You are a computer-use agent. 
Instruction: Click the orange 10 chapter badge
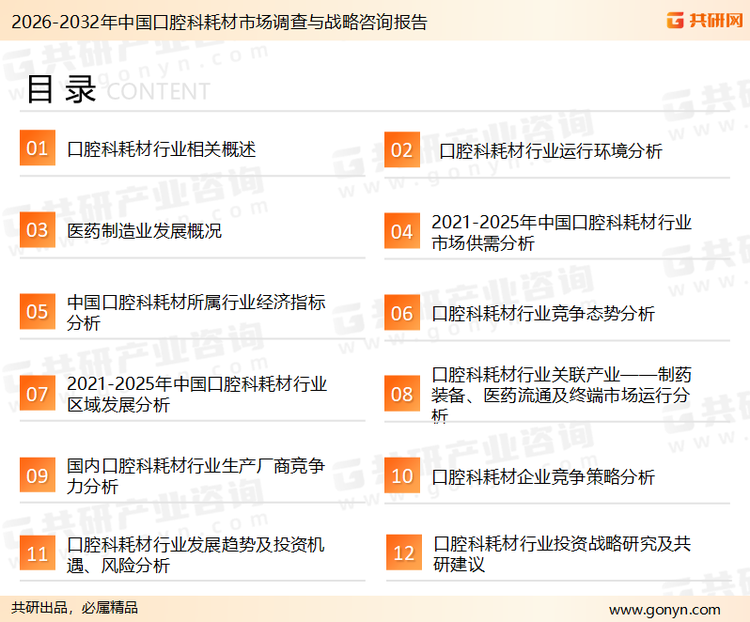tap(402, 476)
